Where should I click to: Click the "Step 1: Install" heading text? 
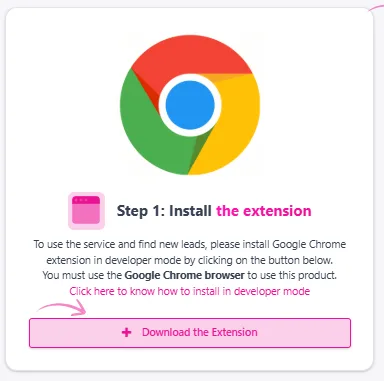click(x=164, y=211)
